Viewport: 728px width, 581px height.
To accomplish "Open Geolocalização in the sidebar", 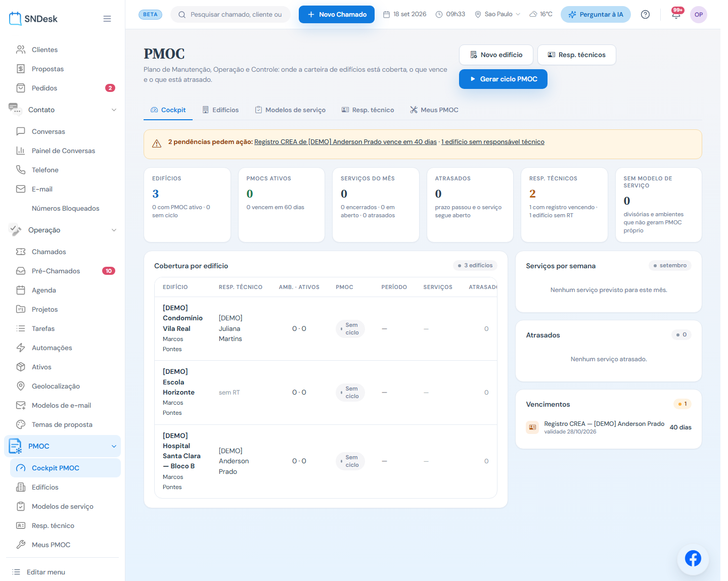I will (x=66, y=386).
